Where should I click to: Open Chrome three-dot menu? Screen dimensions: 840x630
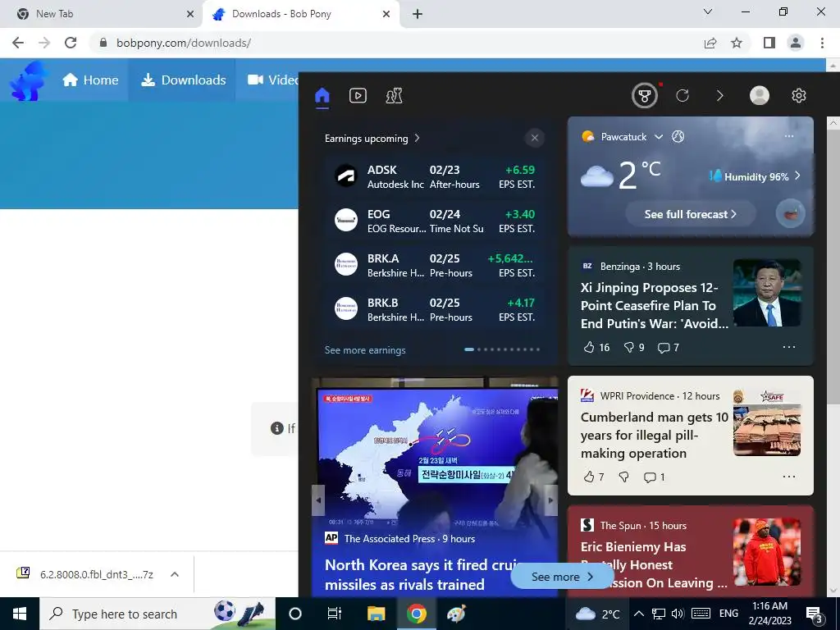[822, 43]
